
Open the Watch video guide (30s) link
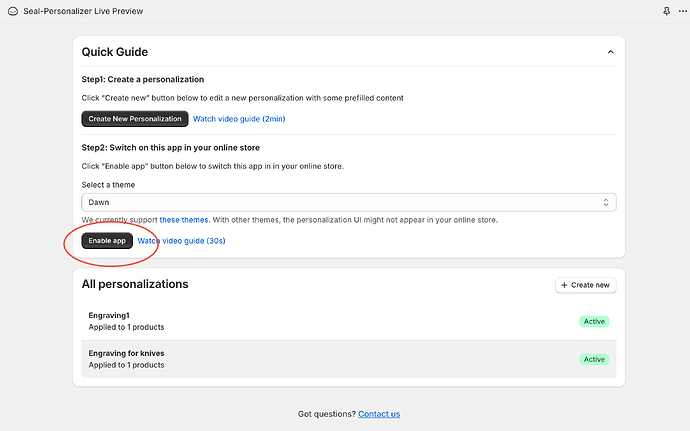[x=189, y=241]
